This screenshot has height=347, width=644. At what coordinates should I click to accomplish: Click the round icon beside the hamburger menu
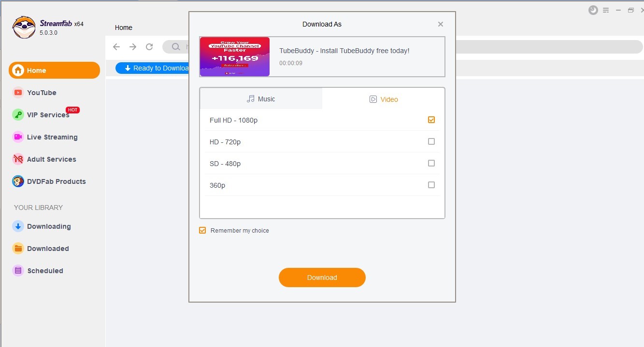pyautogui.click(x=593, y=10)
